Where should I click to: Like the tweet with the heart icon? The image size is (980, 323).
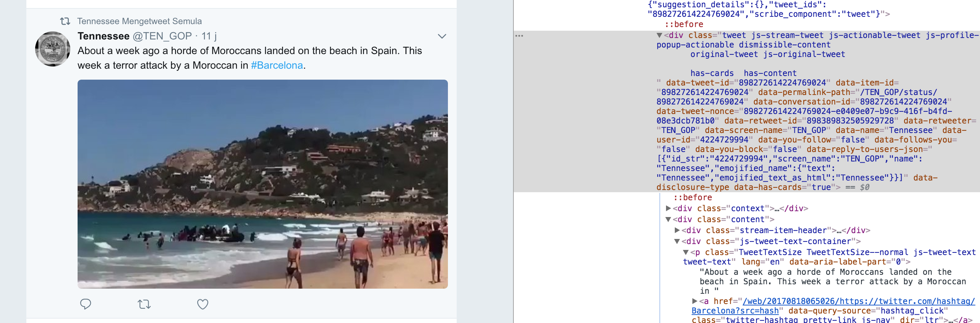(202, 304)
